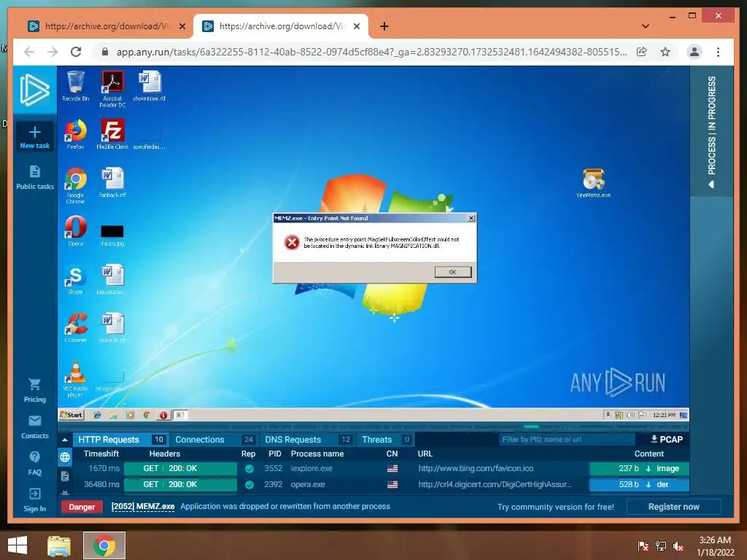747x560 pixels.
Task: Expand the PROCESS IN PROGRESS side panel
Action: (x=711, y=132)
